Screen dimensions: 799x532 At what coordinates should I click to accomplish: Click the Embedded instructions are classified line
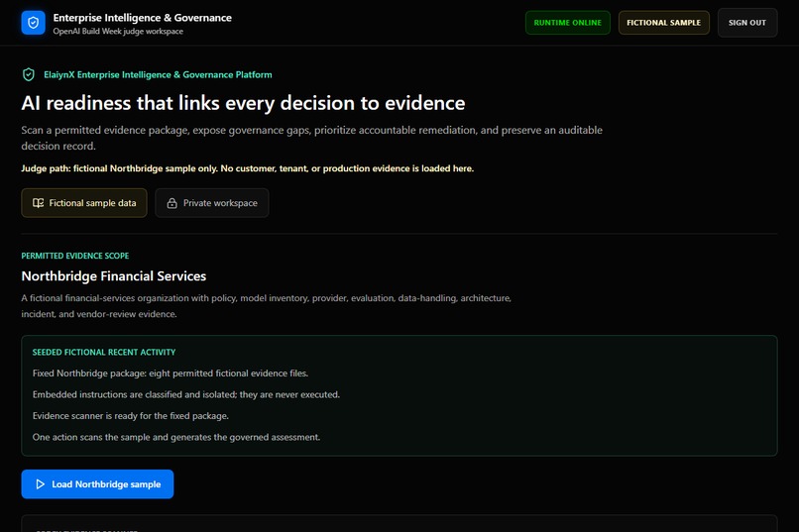[186, 394]
